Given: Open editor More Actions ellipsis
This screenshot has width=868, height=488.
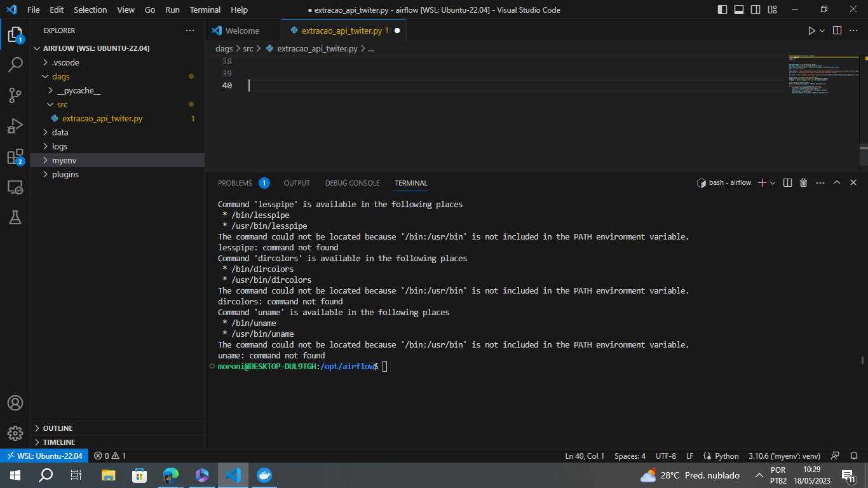Looking at the screenshot, I should [855, 30].
